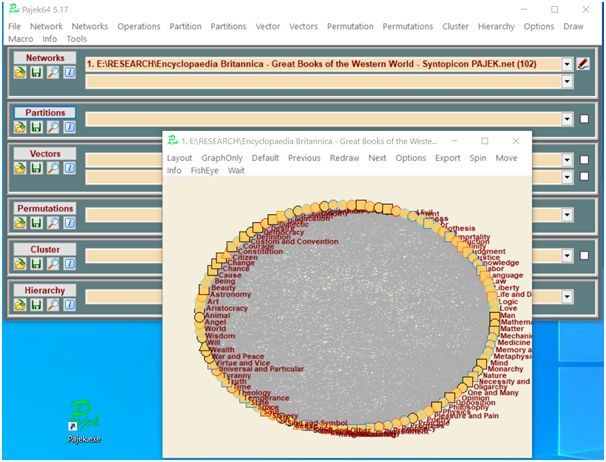606x462 pixels.
Task: Expand the Hierarchy dropdown arrow
Action: tap(567, 297)
